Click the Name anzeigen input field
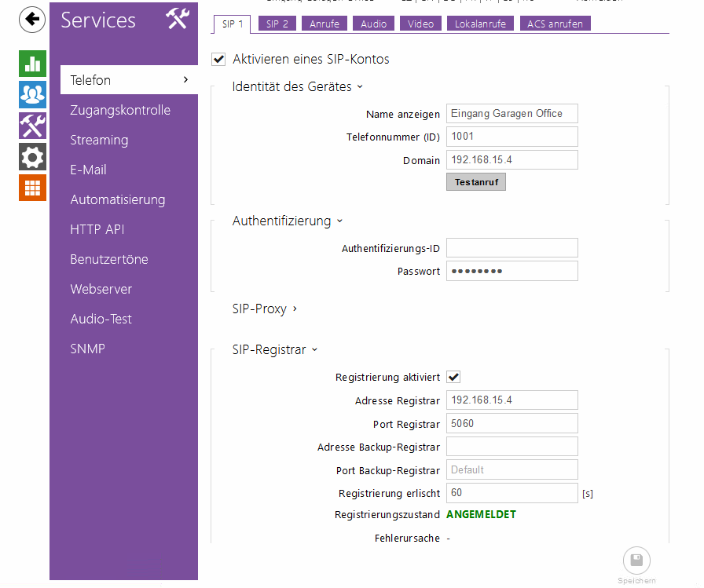 [511, 114]
